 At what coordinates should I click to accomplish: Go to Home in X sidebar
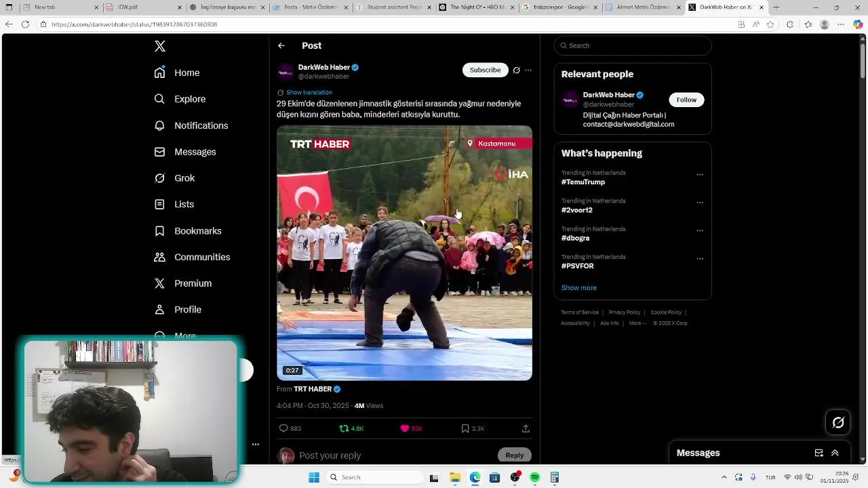[x=177, y=73]
